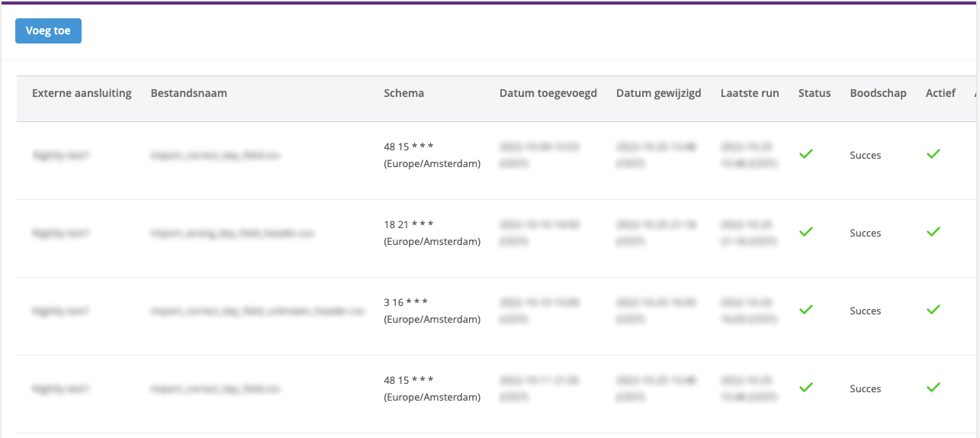This screenshot has width=980, height=438.
Task: Toggle Actief checkmark for the 18 21 schedule row
Action: (933, 232)
